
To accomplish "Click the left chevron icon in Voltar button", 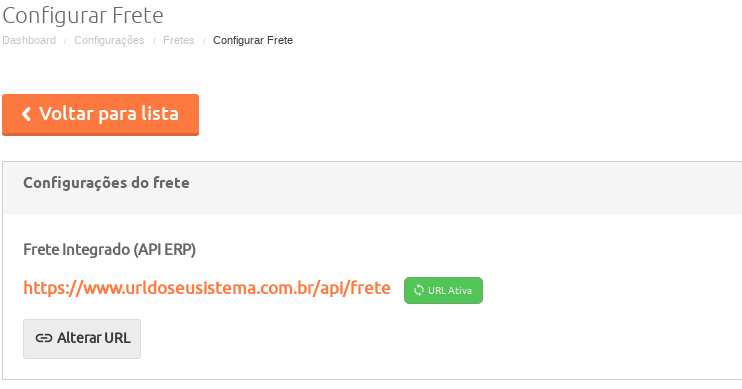I will point(26,114).
